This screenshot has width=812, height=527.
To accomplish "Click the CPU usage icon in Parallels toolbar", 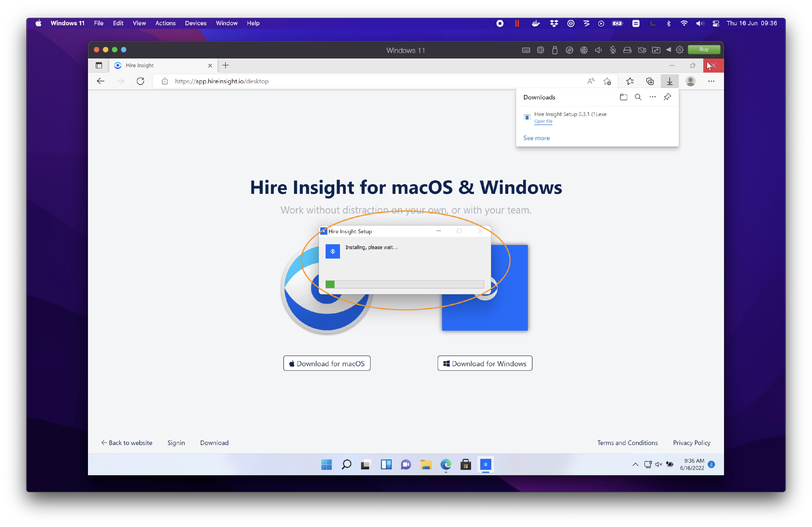I will [x=541, y=50].
